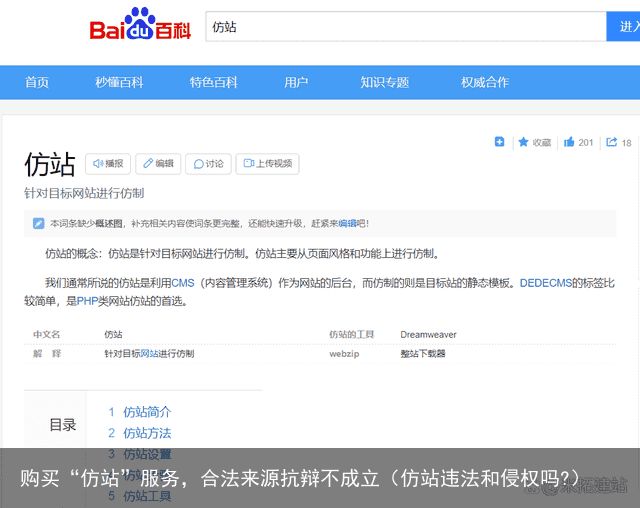This screenshot has height=508, width=640.
Task: Upload a video via 上传视频
Action: pos(267,164)
